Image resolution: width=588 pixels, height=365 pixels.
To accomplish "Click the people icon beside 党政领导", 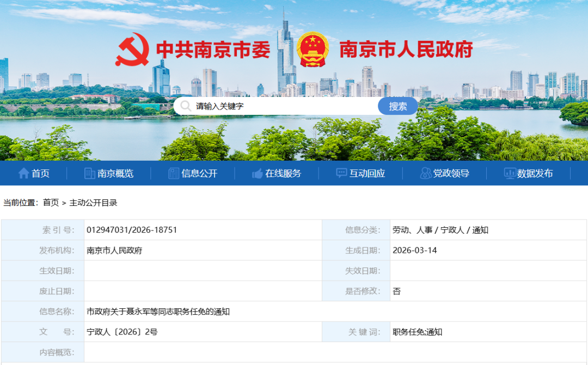I will 426,173.
